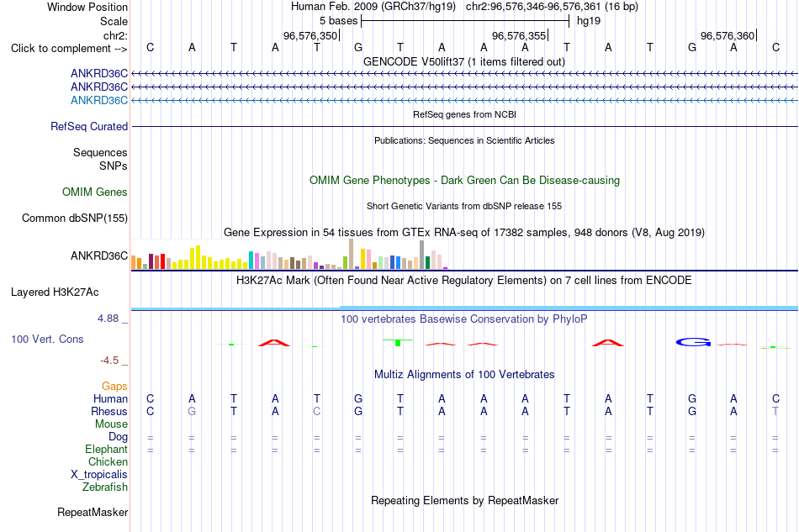The height and width of the screenshot is (532, 799).
Task: Click the 96,576,355 ruler coordinate
Action: [x=519, y=35]
